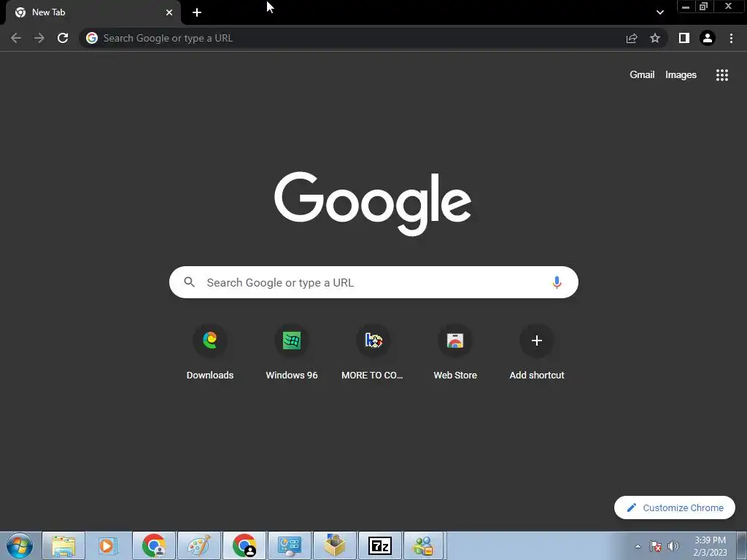Open 7-Zip from the taskbar
This screenshot has width=747, height=560.
click(379, 545)
